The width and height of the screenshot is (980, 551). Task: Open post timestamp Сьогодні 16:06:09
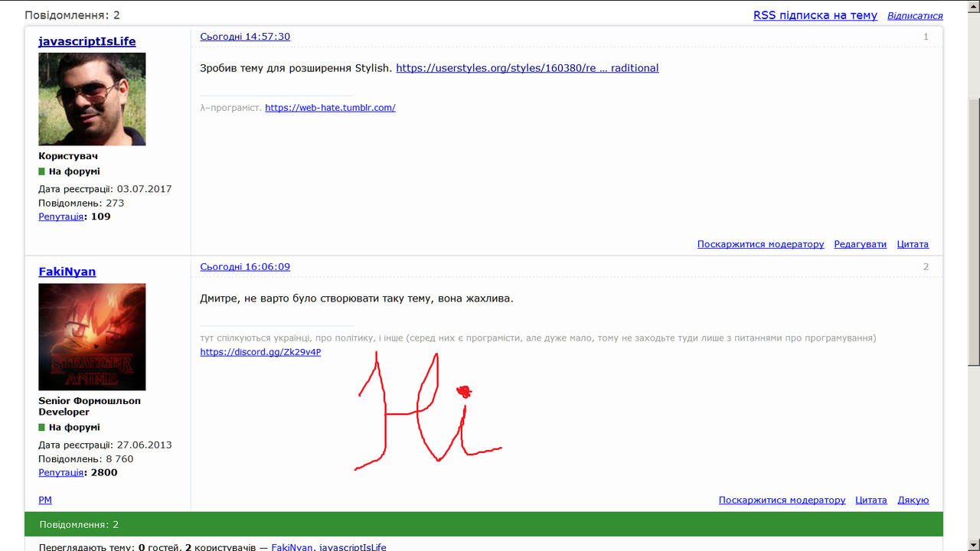[x=245, y=267]
